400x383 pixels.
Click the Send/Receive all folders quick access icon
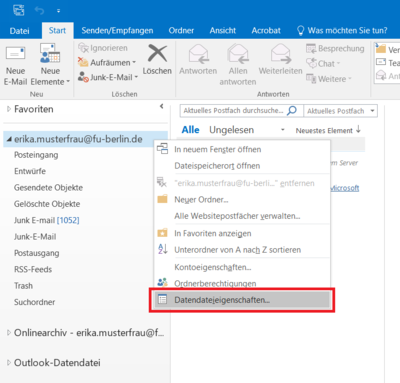19,10
